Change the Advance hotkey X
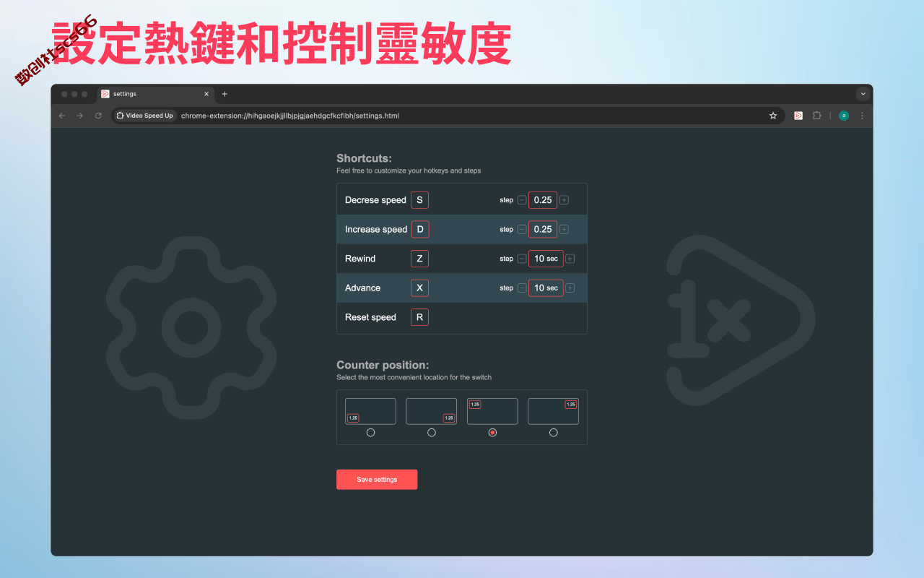Image resolution: width=924 pixels, height=578 pixels. pos(419,288)
